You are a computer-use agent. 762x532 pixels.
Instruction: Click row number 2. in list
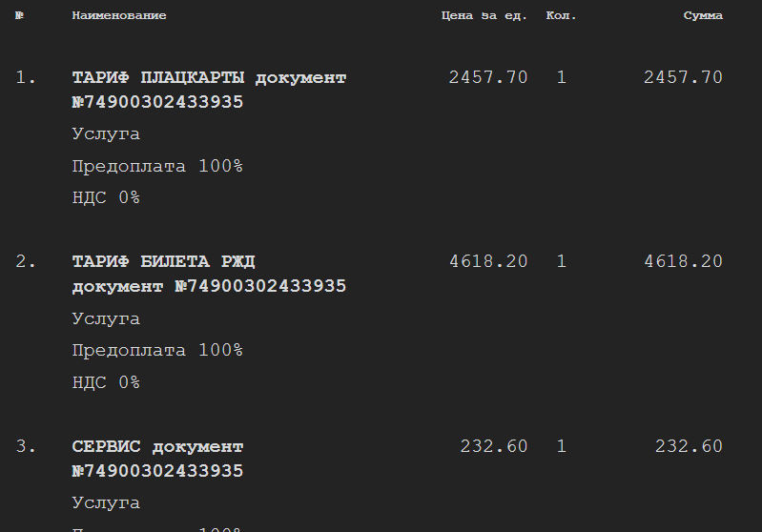(26, 261)
